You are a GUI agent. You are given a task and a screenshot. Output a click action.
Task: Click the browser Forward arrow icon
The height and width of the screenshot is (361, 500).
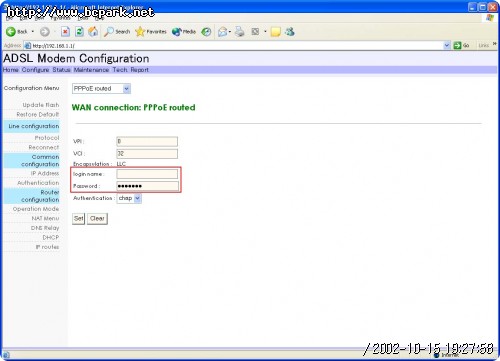[x=45, y=32]
